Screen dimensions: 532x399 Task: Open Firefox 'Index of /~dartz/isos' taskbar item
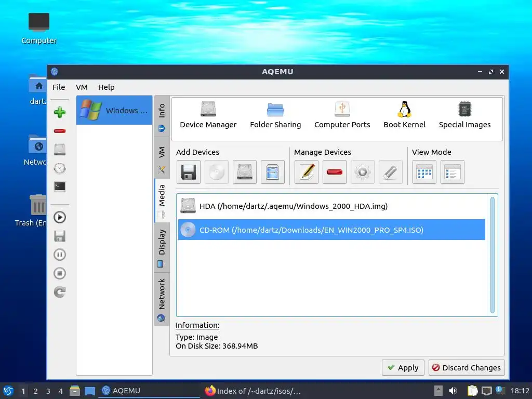[x=253, y=391]
